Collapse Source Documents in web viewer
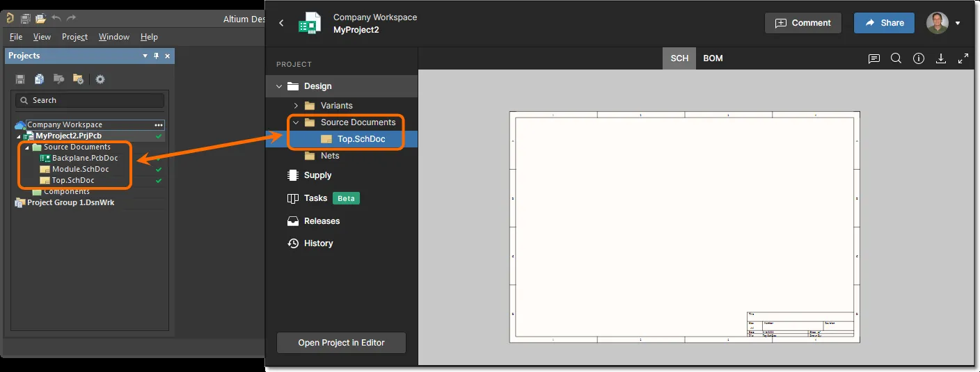 click(x=296, y=122)
